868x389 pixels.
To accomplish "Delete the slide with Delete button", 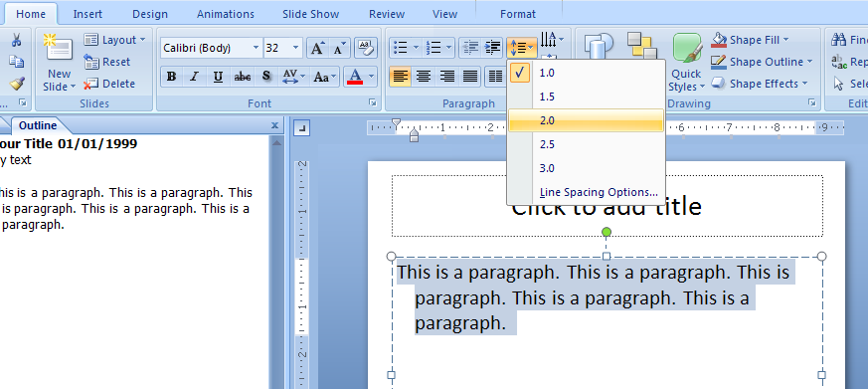I will [x=109, y=84].
